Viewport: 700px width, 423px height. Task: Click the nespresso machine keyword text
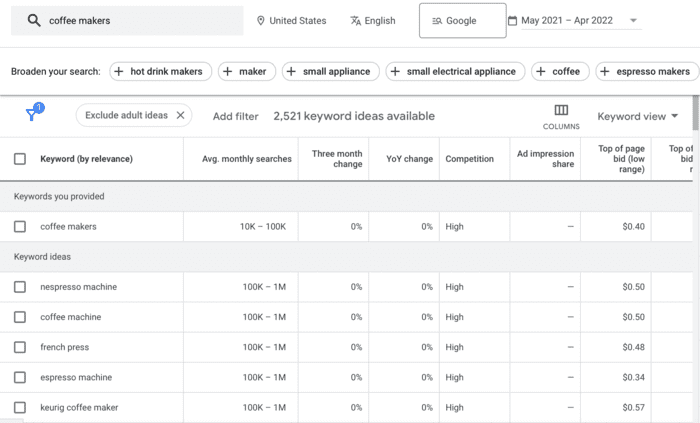(x=79, y=287)
